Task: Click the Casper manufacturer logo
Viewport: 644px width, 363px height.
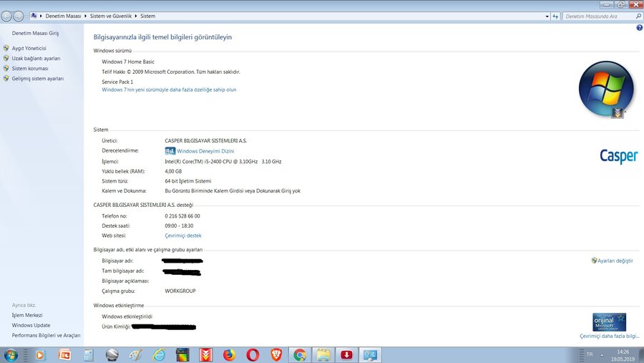Action: [618, 156]
